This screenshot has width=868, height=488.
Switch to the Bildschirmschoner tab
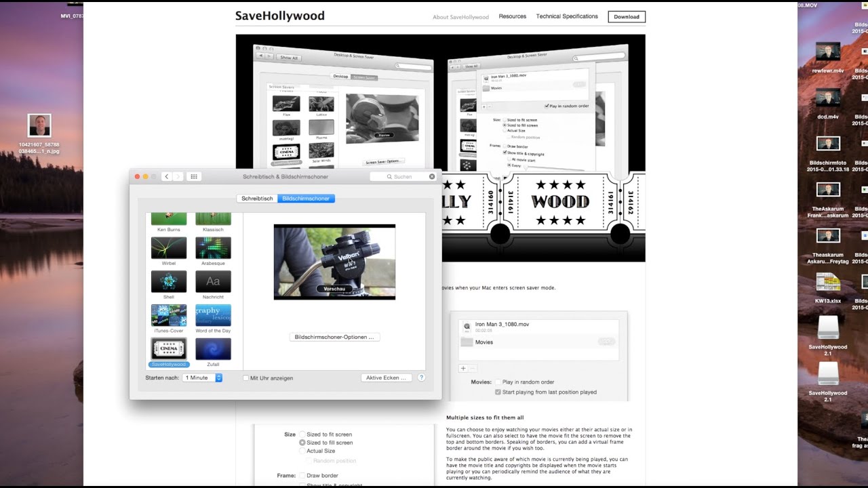pos(306,199)
